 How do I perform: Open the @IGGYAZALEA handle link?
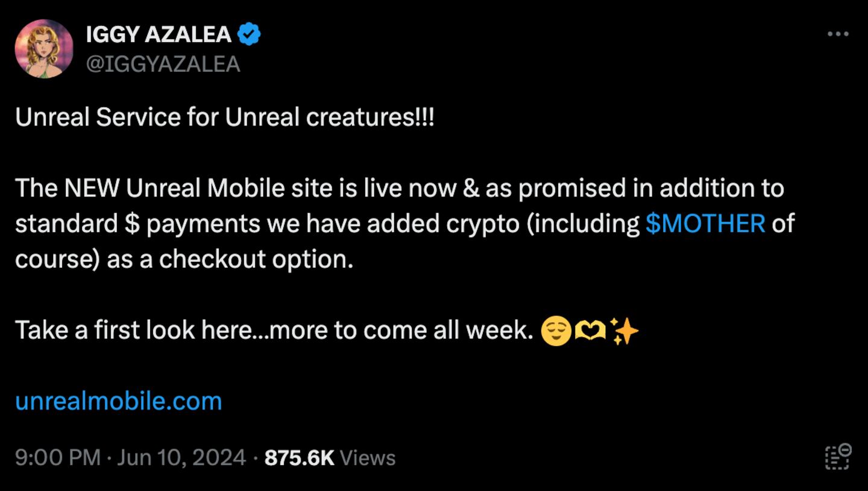tap(163, 64)
